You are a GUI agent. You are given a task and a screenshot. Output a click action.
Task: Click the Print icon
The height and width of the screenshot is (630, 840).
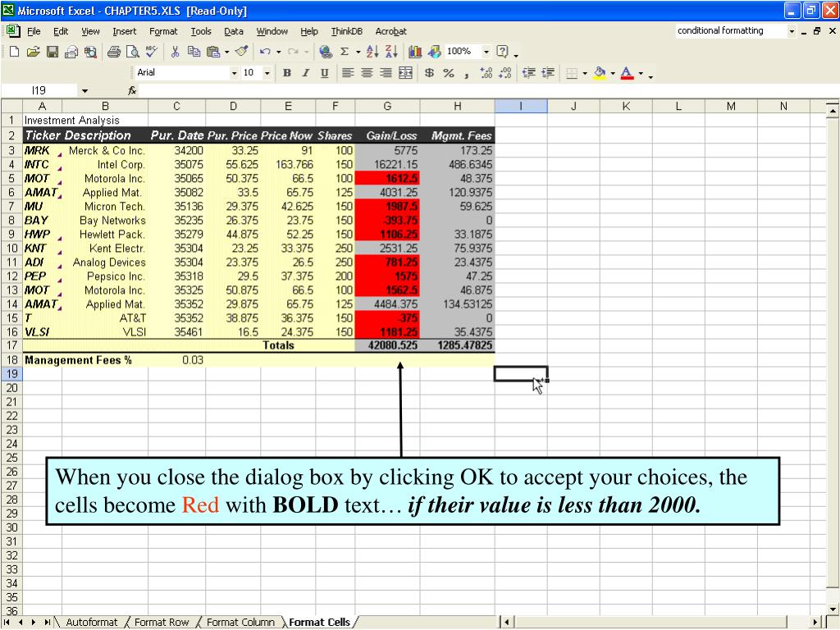tap(113, 52)
